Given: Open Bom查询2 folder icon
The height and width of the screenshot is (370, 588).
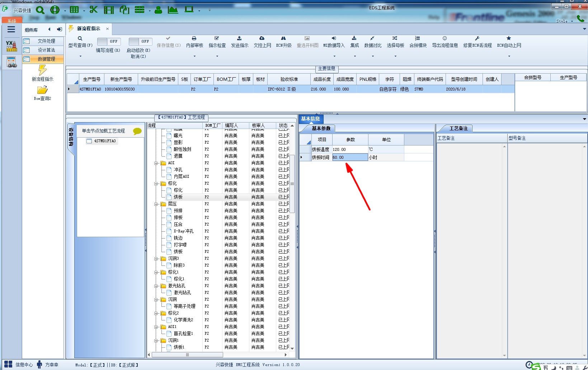Looking at the screenshot, I should (42, 90).
